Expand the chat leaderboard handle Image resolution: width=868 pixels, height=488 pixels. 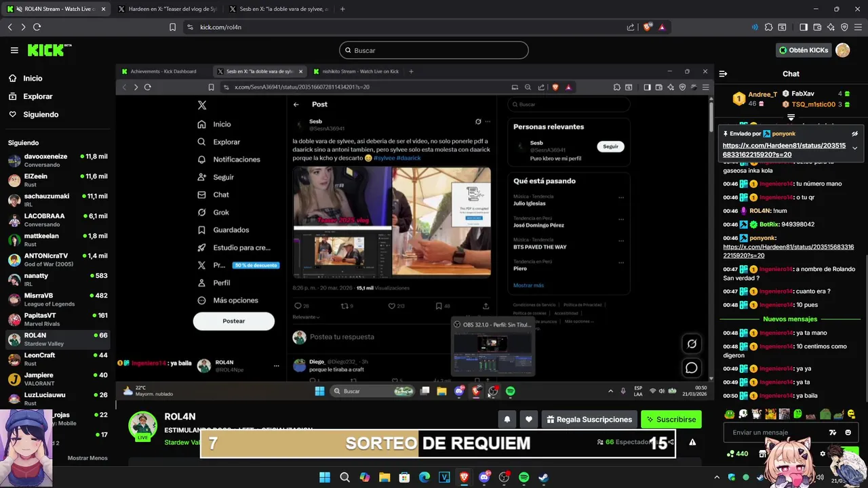791,117
